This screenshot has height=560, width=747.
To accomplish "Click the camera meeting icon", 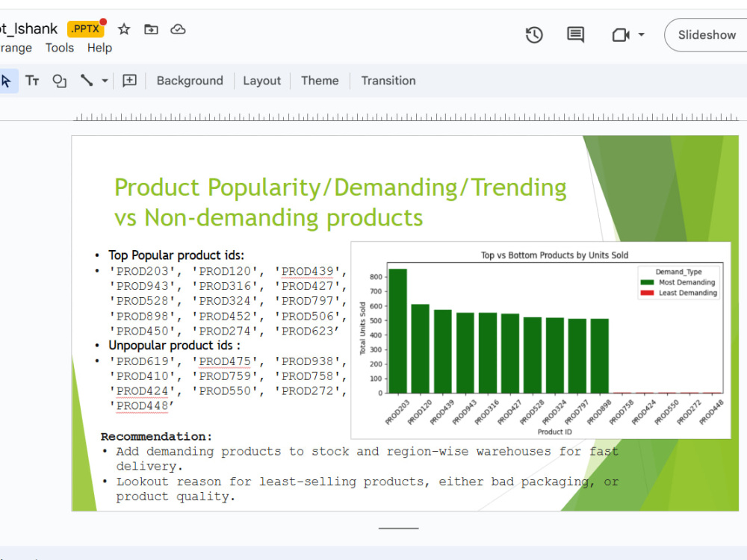I will tap(620, 35).
